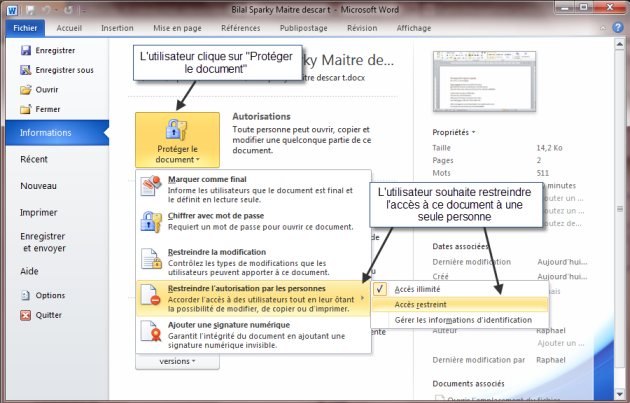630x403 pixels.
Task: Expand the Protéger le document dropdown
Action: point(177,139)
